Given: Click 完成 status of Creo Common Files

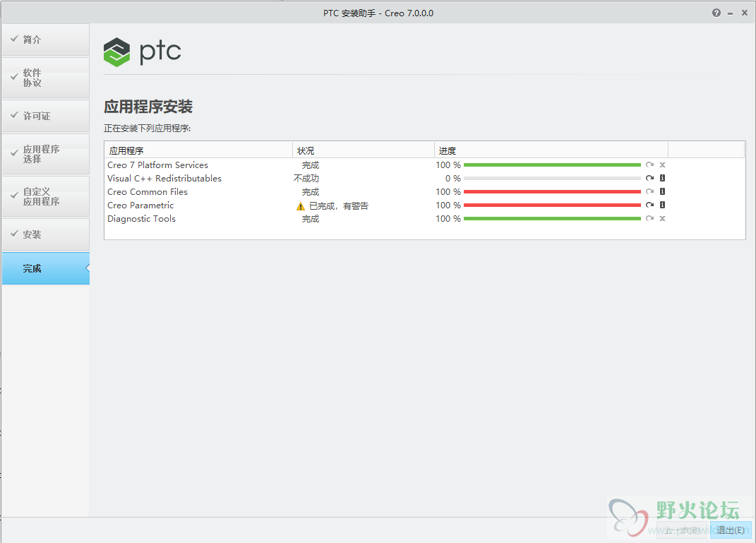Looking at the screenshot, I should (x=311, y=192).
